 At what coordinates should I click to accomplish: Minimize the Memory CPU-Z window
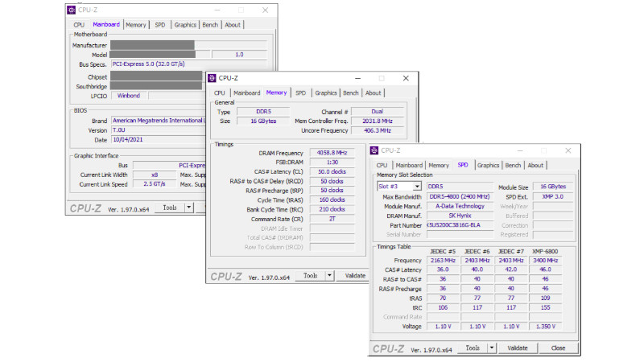point(357,78)
